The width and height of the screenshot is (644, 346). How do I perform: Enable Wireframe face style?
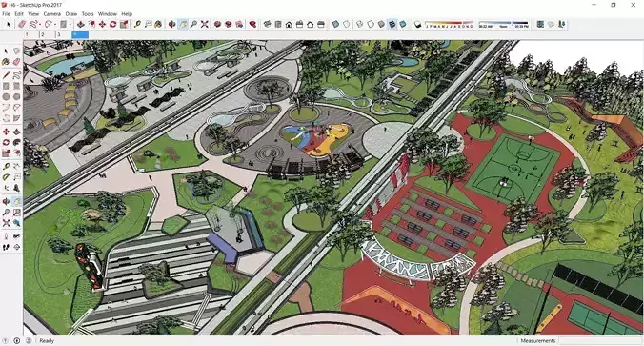tap(360, 24)
